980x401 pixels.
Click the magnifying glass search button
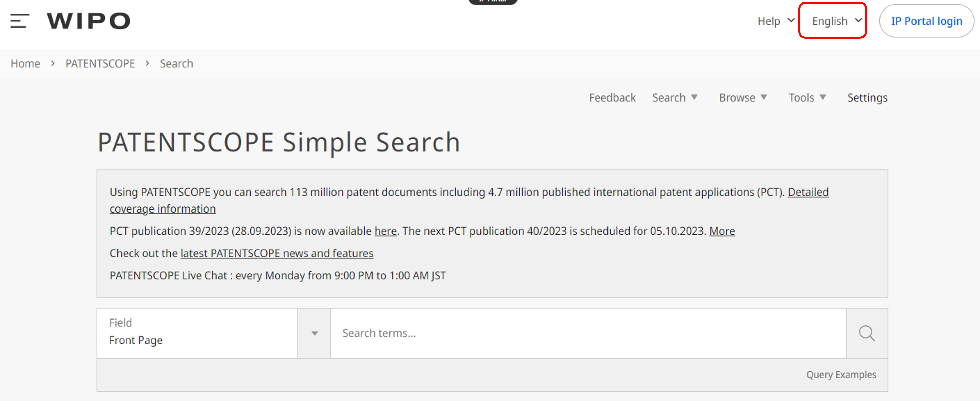866,333
